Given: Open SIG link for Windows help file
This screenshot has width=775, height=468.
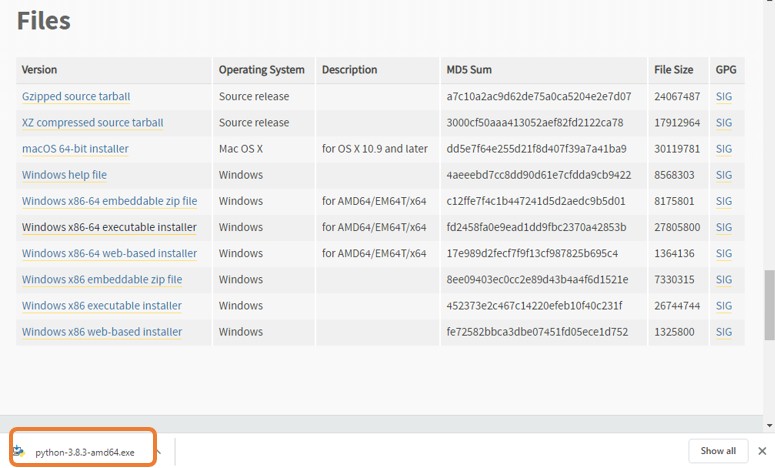Looking at the screenshot, I should pos(724,175).
